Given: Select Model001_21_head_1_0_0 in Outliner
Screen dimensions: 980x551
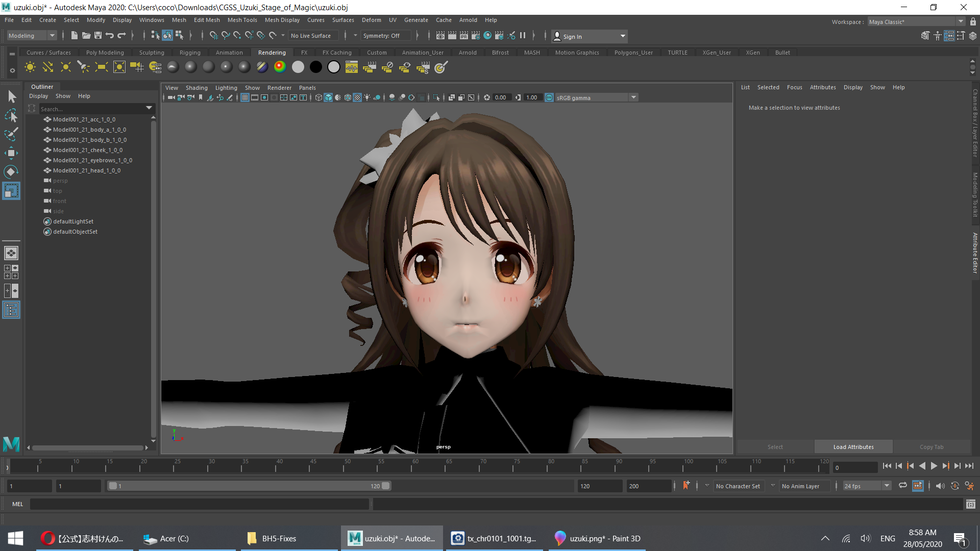Looking at the screenshot, I should click(x=87, y=170).
